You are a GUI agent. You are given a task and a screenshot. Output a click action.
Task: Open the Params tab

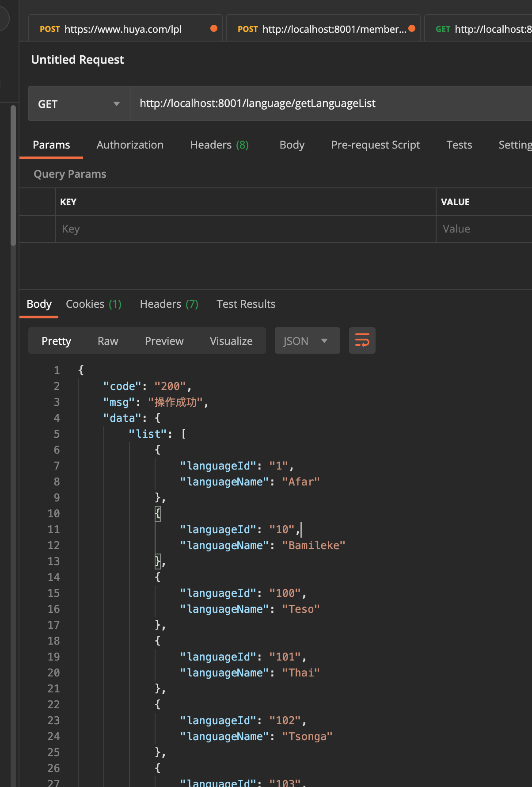(x=51, y=145)
